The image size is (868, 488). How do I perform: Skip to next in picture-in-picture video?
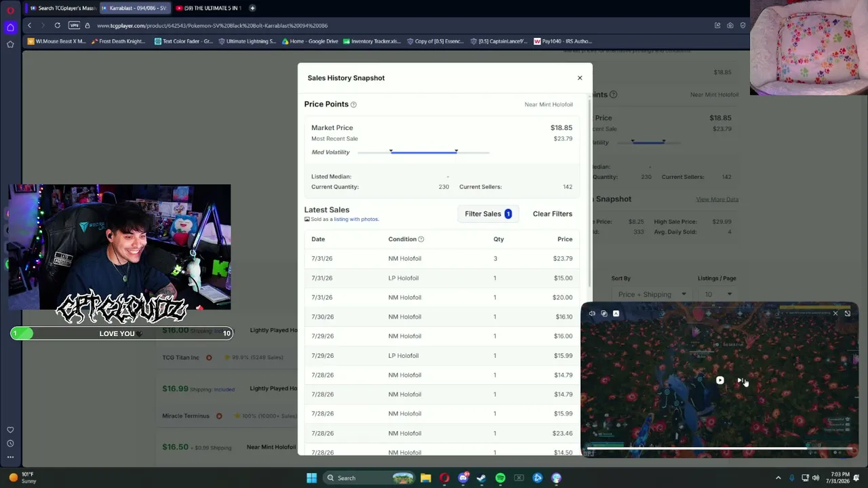741,380
